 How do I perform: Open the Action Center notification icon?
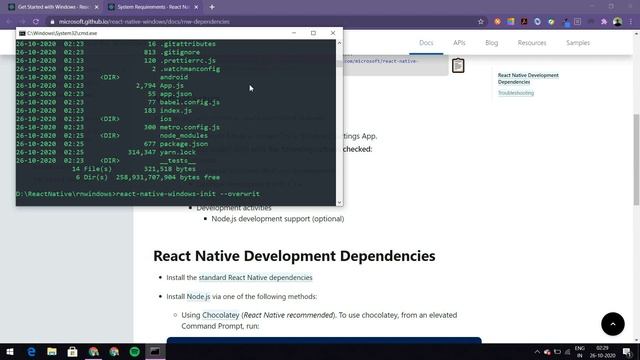(x=627, y=352)
